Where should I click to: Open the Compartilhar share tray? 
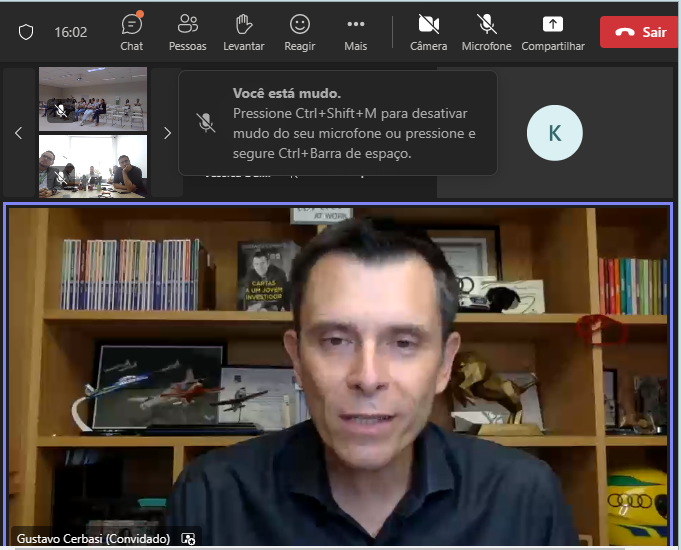553,32
